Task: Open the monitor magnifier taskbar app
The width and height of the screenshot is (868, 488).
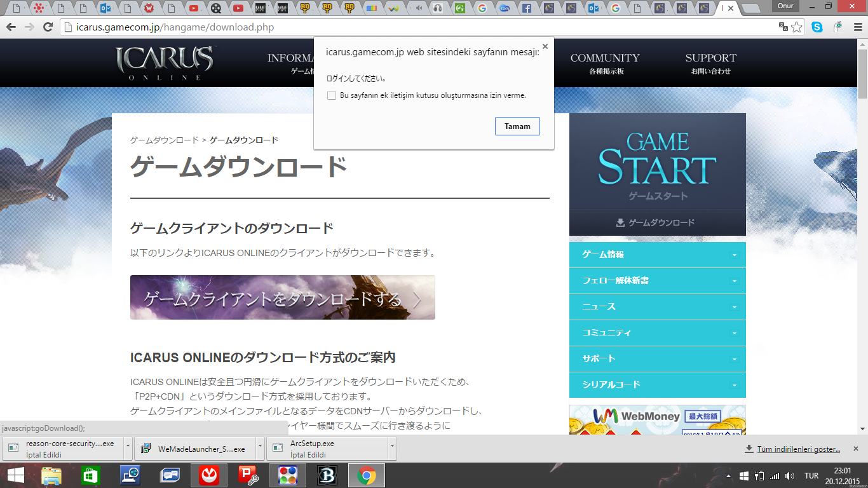Action: tap(130, 475)
